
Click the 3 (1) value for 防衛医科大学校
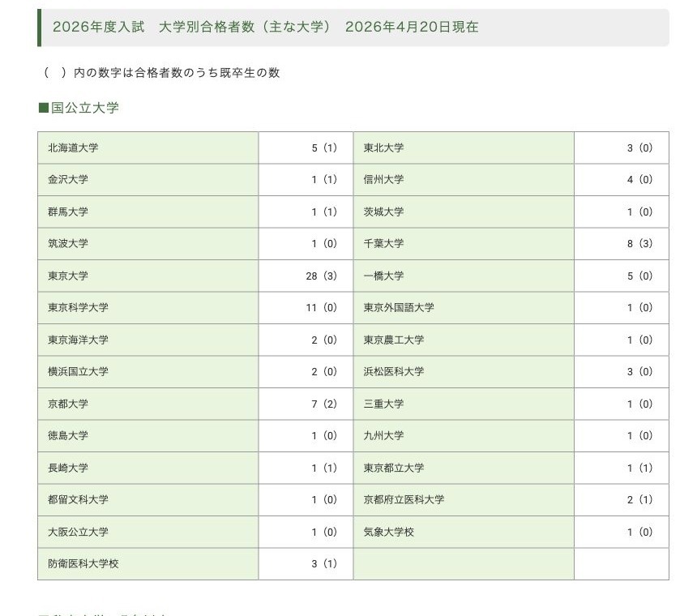[324, 563]
